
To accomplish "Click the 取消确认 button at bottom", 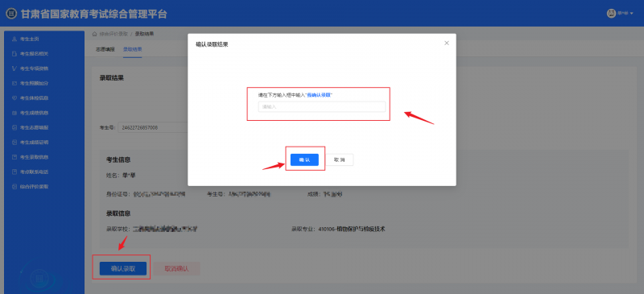I will tap(176, 268).
